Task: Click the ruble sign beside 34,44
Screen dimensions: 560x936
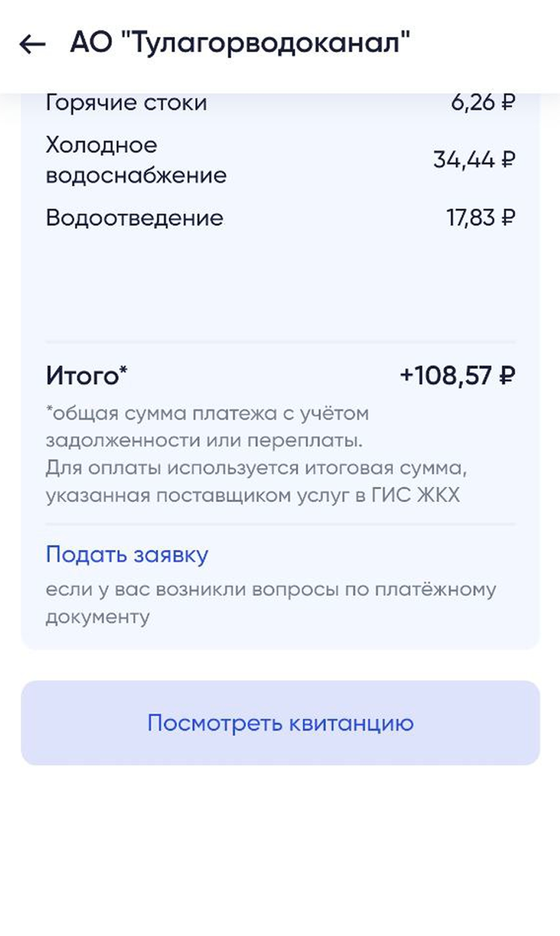Action: tap(508, 161)
